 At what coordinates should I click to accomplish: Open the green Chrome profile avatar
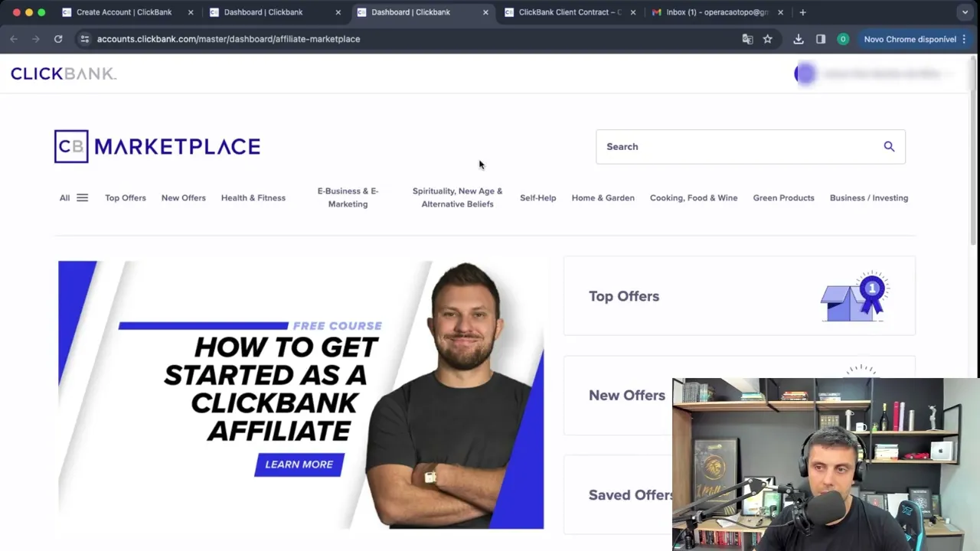(843, 39)
